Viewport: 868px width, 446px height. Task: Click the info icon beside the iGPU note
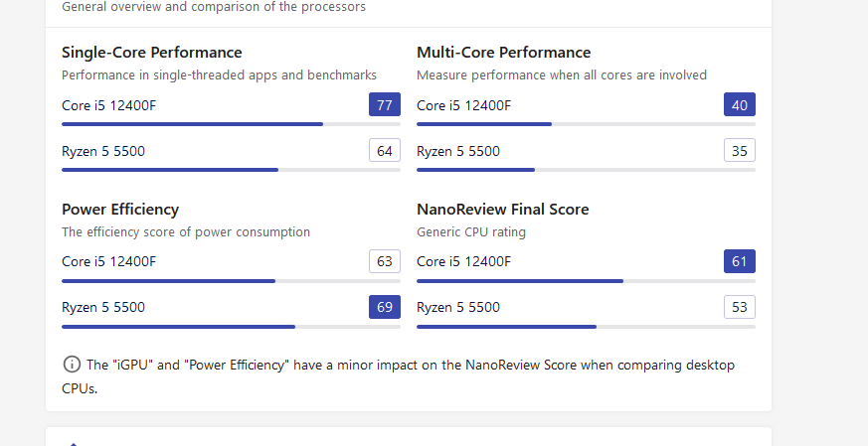click(x=71, y=365)
